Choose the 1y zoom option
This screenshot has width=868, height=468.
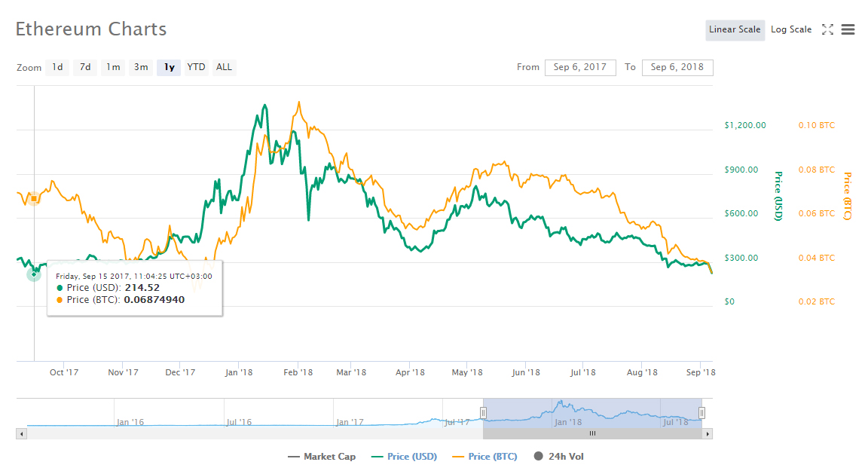(169, 67)
